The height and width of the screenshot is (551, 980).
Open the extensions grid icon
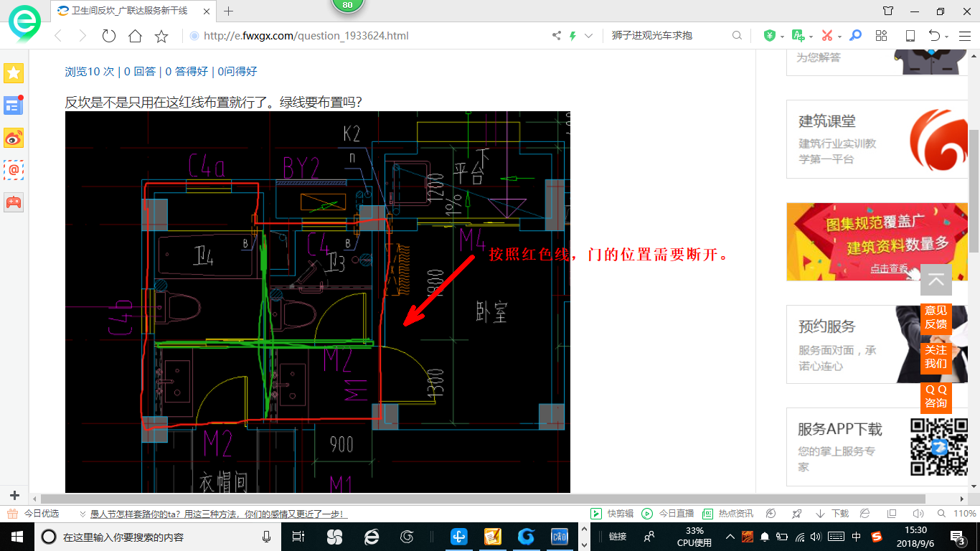tap(882, 36)
